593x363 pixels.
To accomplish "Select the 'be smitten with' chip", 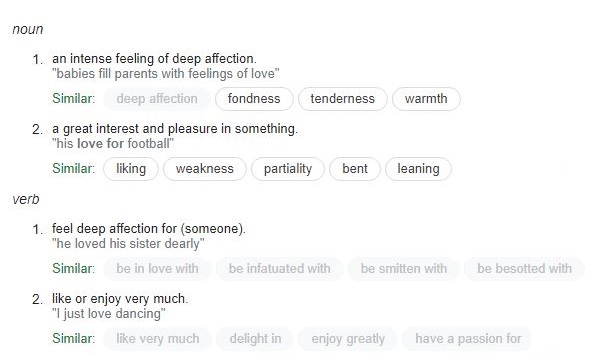I will click(404, 269).
